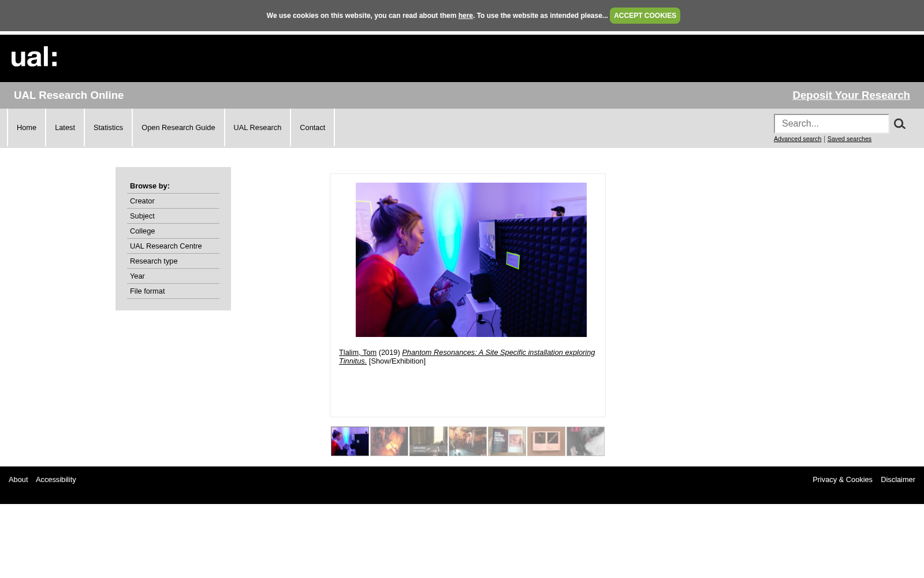Open the Open Research Guide menu item
Image resolution: width=924 pixels, height=578 pixels.
point(178,128)
